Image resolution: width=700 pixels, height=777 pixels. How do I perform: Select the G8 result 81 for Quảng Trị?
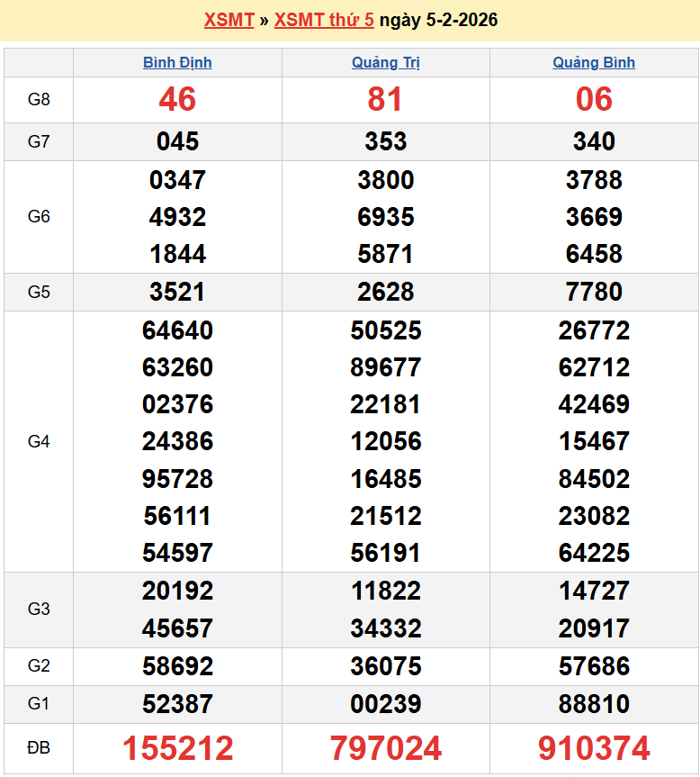(x=385, y=99)
